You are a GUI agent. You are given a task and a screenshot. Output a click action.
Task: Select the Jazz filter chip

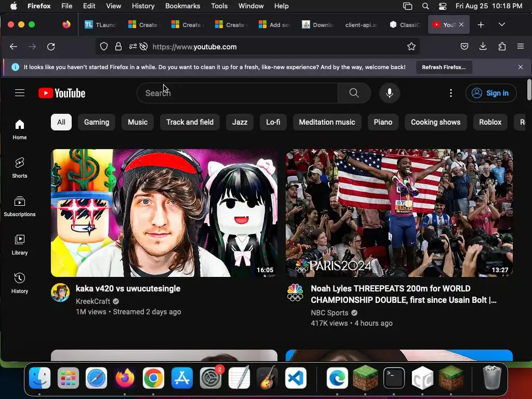[240, 122]
